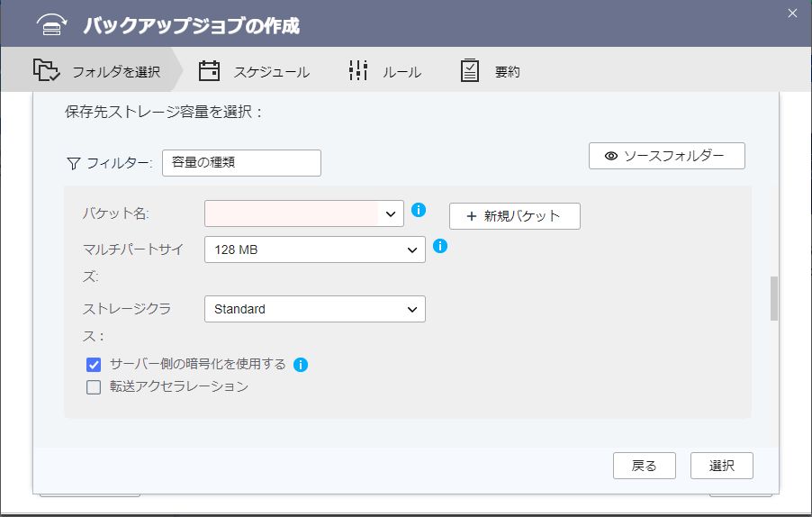Screen dimensions: 812x517
Task: Click the ストレージクラス label
Action: pyautogui.click(x=127, y=322)
